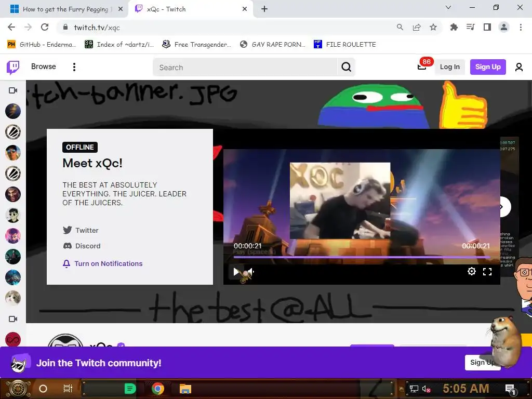Click the lower recommended channels camera icon

[x=13, y=319]
